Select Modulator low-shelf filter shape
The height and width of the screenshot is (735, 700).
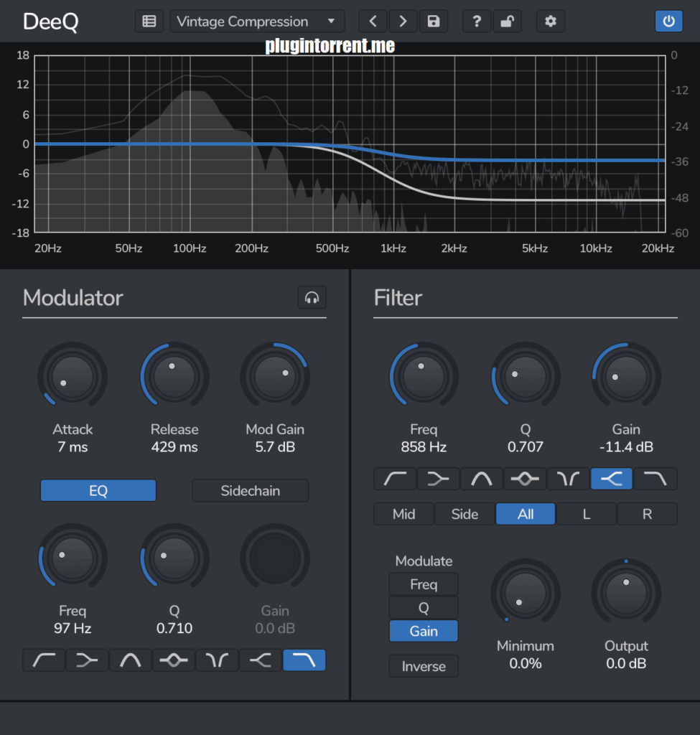tap(87, 660)
